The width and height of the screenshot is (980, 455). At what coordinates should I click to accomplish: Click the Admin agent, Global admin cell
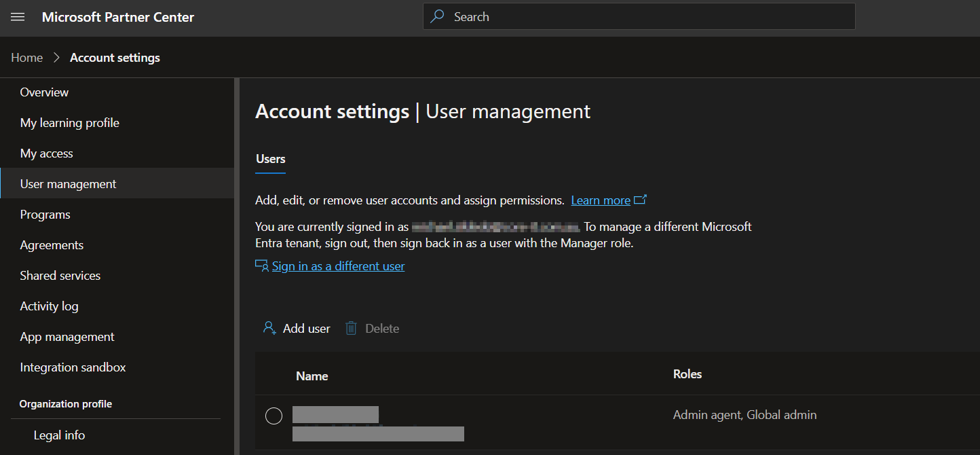[745, 415]
